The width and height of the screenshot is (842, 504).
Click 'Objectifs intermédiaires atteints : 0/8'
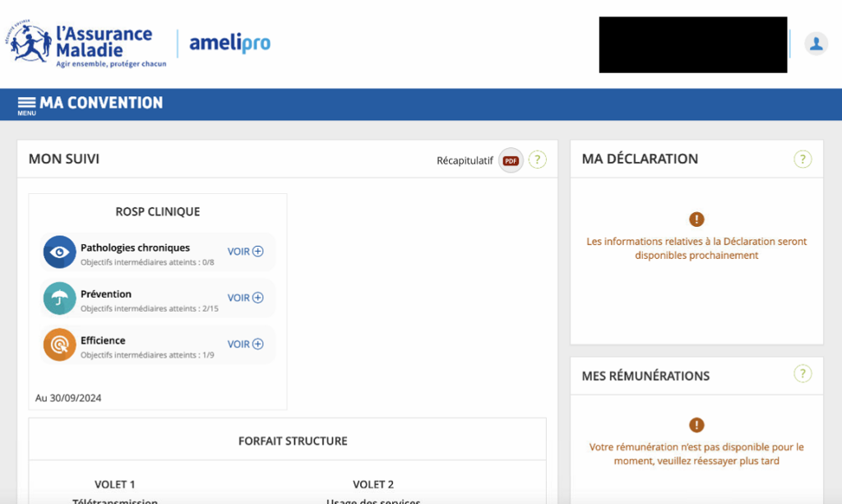click(147, 262)
